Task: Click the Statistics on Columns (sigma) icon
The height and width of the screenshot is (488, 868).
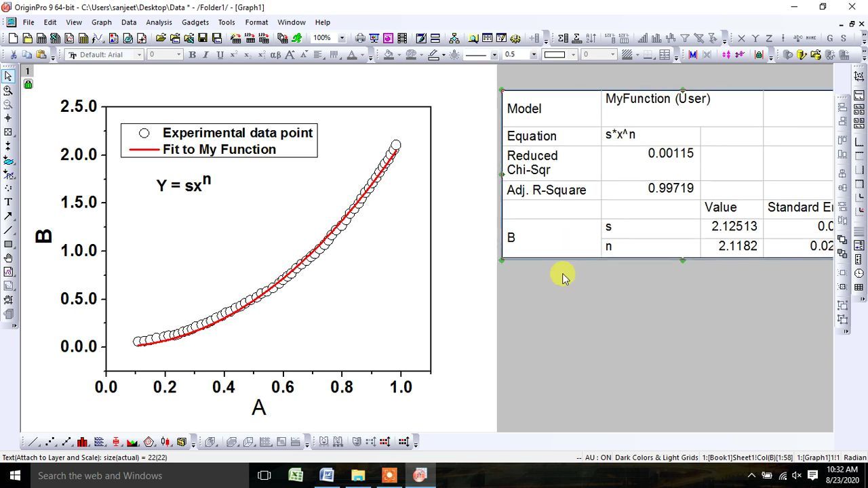Action: [x=563, y=38]
